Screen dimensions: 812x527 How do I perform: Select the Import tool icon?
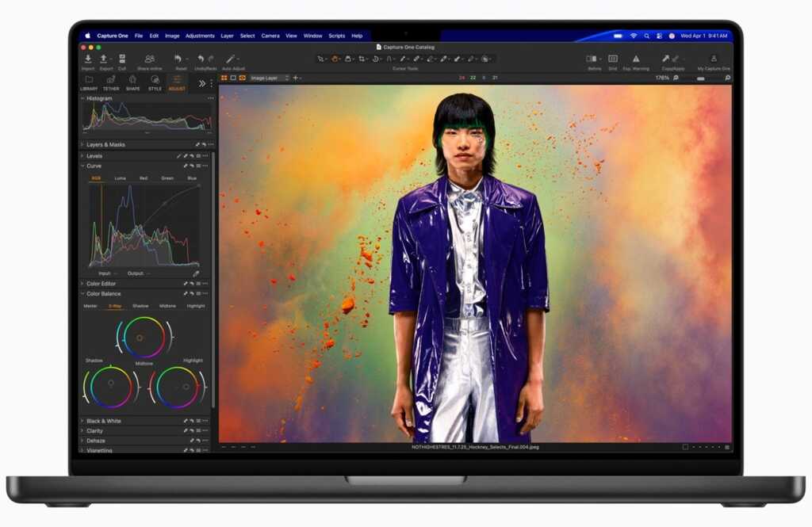pyautogui.click(x=87, y=59)
